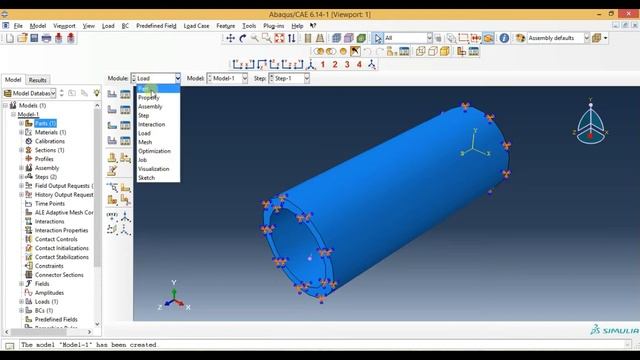Expand the Sections (1) tree node
Viewport: 640px width, 360px height.
(x=21, y=150)
